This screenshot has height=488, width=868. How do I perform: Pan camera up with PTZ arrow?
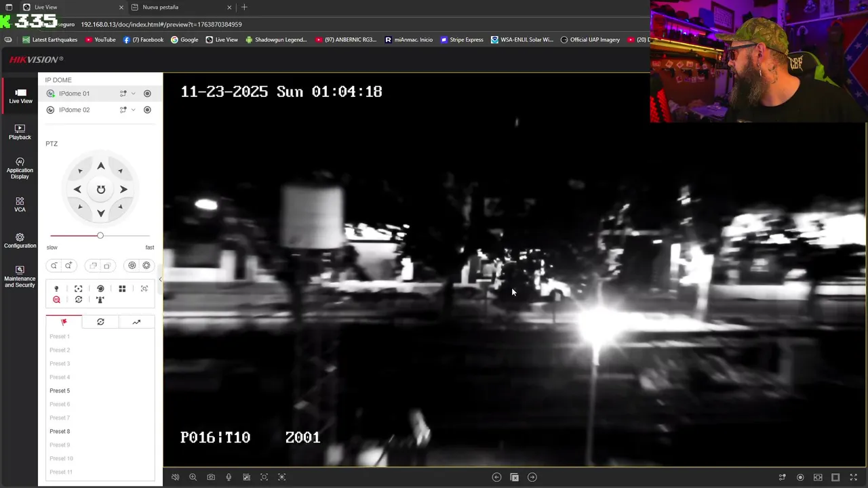[x=100, y=166]
